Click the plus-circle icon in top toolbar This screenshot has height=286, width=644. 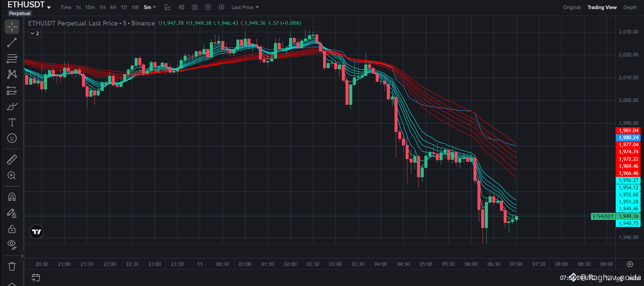208,7
